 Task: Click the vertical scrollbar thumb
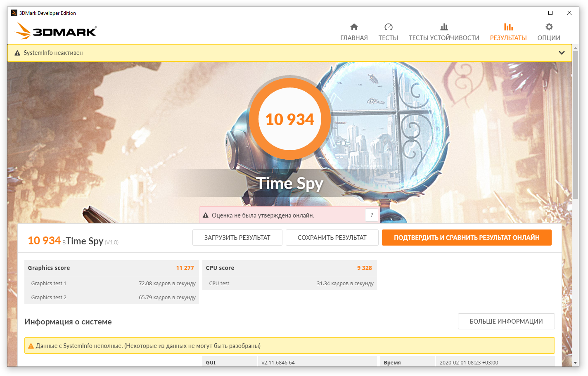tap(576, 125)
